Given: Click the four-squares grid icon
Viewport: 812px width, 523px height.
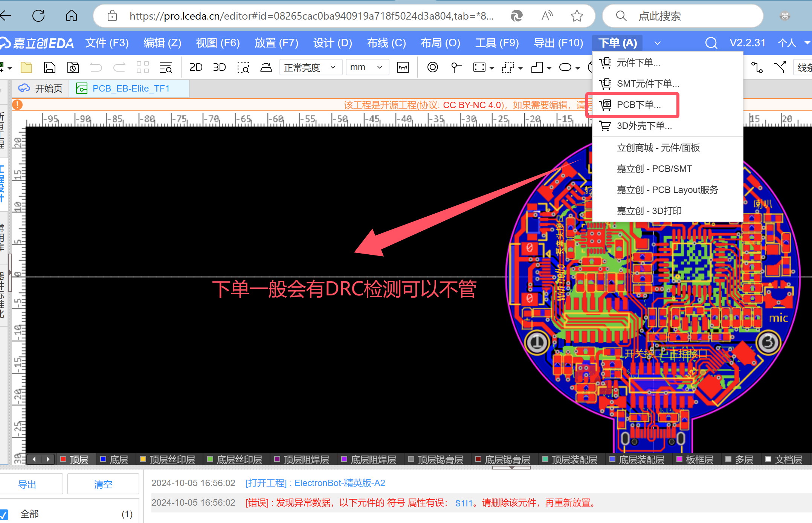Looking at the screenshot, I should click(143, 67).
